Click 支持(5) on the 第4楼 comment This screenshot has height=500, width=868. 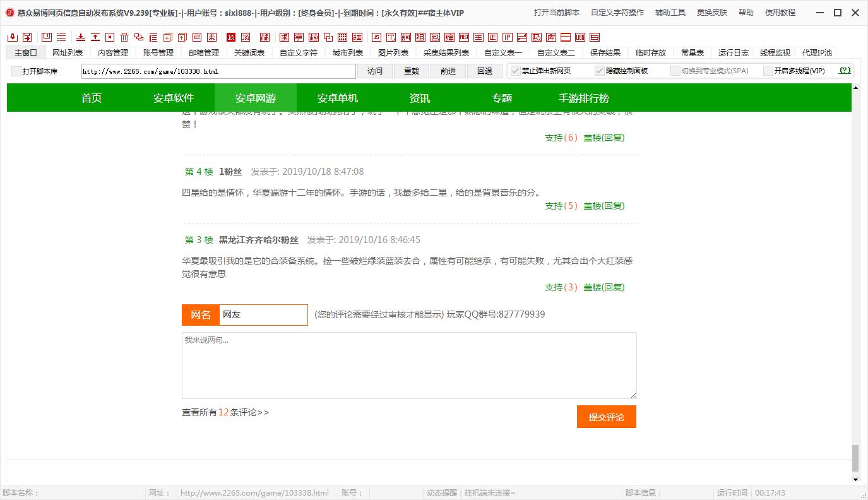pos(561,206)
